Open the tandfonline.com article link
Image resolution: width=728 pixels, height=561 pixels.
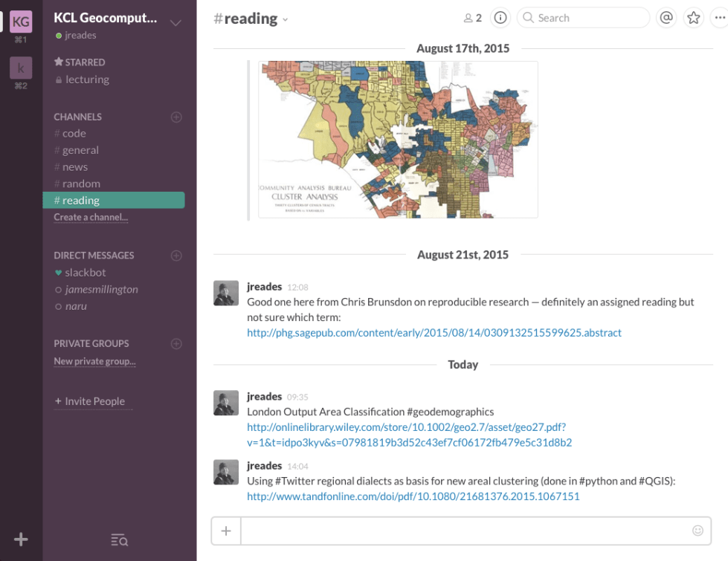pyautogui.click(x=413, y=496)
